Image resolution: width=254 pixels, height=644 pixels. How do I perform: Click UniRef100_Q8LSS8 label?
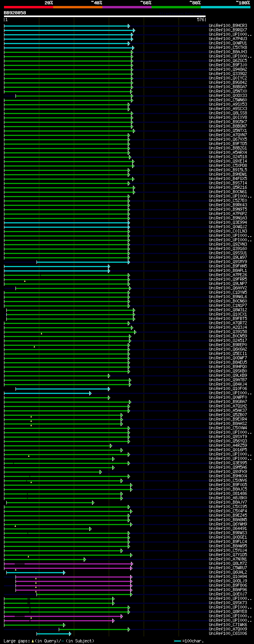tap(228, 113)
